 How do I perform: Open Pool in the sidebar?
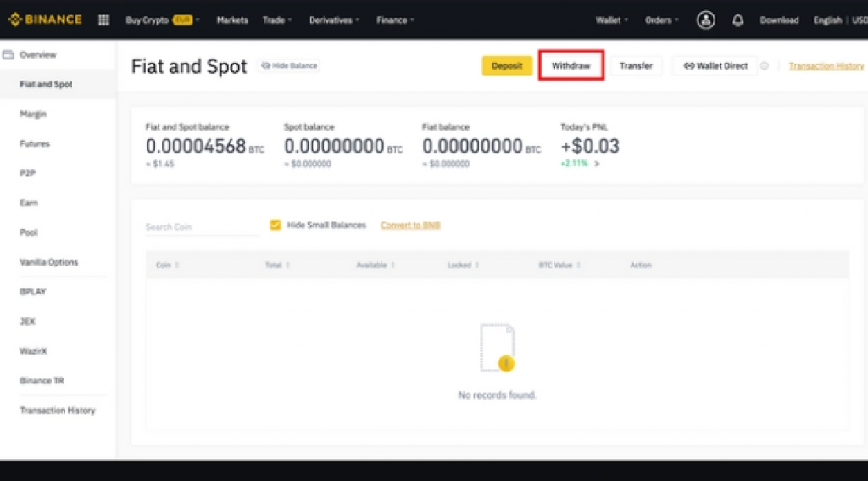click(29, 232)
